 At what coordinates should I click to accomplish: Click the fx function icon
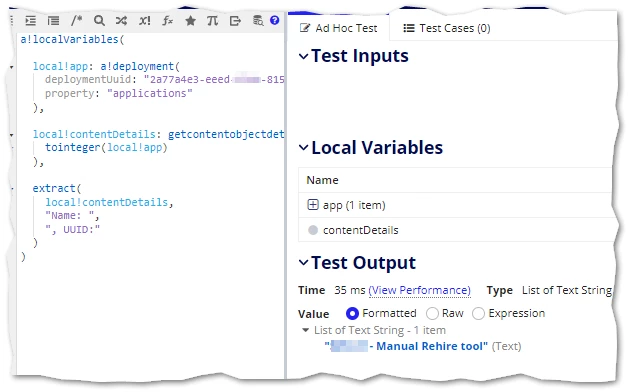(168, 20)
